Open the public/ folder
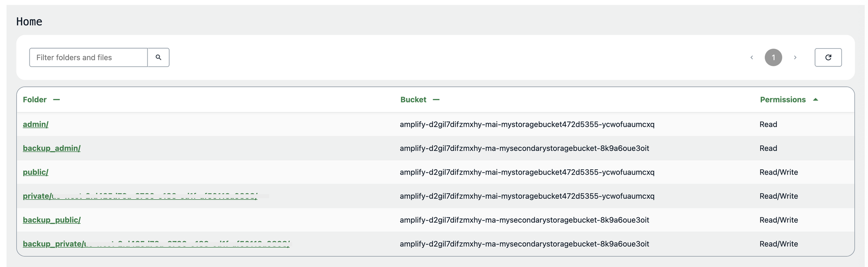868x267 pixels. [36, 172]
